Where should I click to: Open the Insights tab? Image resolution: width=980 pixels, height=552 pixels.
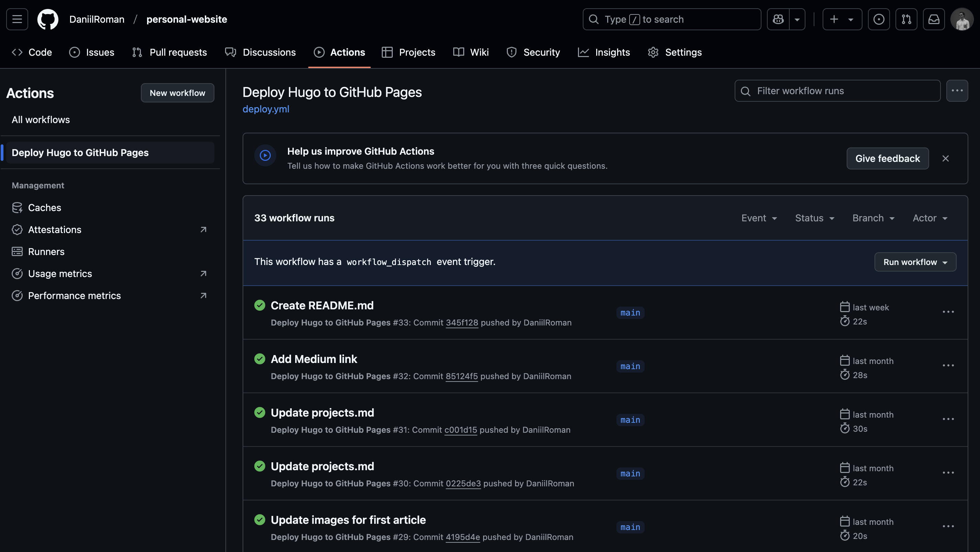(604, 52)
